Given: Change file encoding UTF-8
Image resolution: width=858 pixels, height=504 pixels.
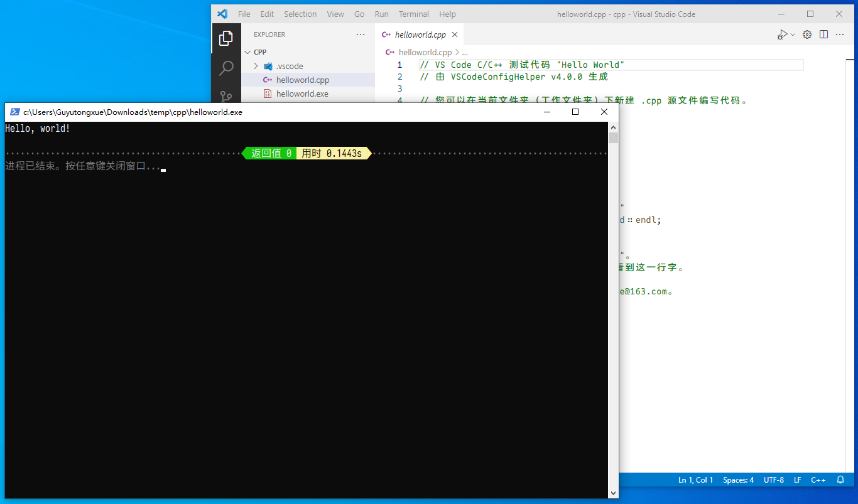Looking at the screenshot, I should point(774,480).
